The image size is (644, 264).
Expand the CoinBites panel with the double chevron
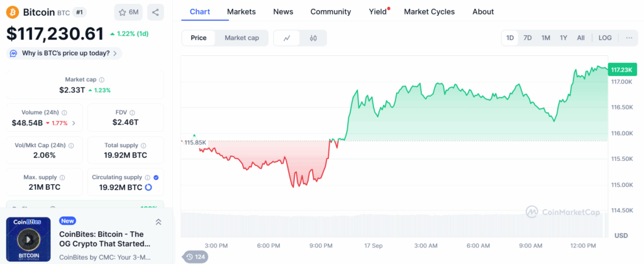[x=158, y=222]
